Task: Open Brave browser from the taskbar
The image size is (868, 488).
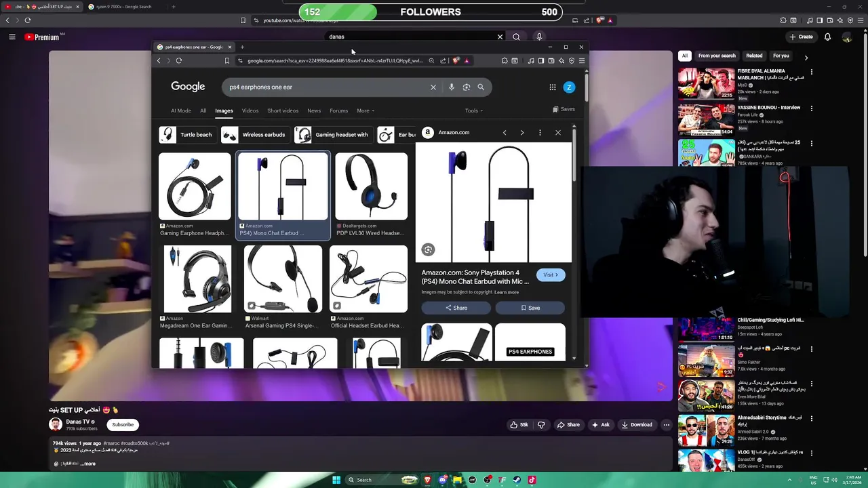Action: pos(428,480)
